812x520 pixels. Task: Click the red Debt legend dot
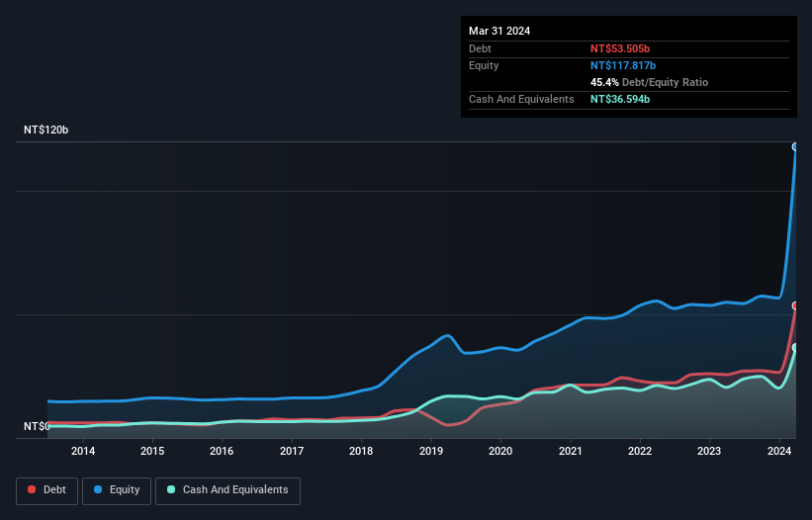coord(32,489)
